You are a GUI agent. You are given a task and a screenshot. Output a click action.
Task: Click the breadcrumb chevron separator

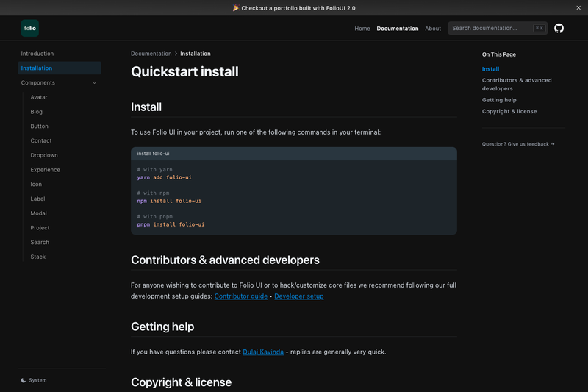pos(176,54)
